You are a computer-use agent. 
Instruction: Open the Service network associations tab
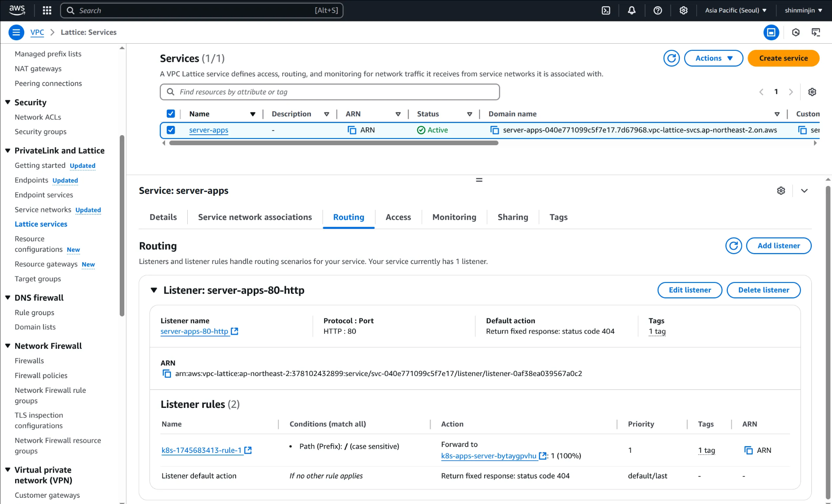(x=255, y=217)
